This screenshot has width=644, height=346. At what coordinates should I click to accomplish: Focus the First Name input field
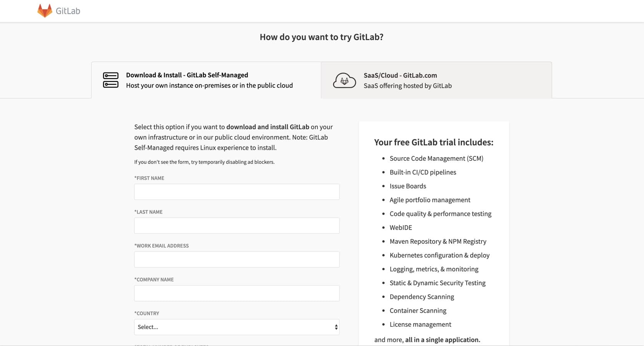point(237,192)
